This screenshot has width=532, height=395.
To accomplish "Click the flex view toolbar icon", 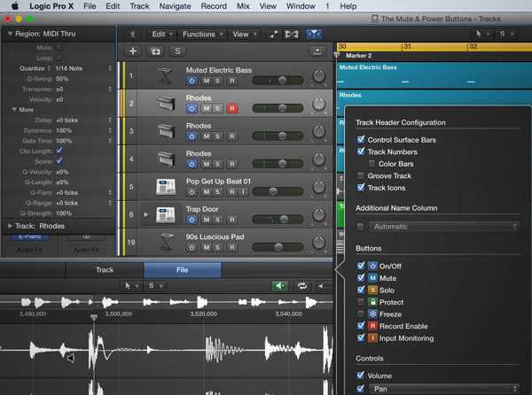I will (292, 35).
